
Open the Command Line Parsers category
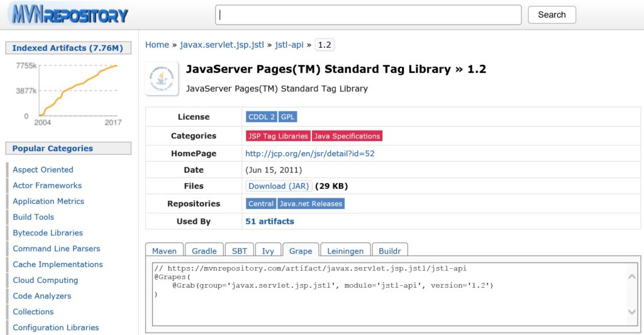click(56, 248)
